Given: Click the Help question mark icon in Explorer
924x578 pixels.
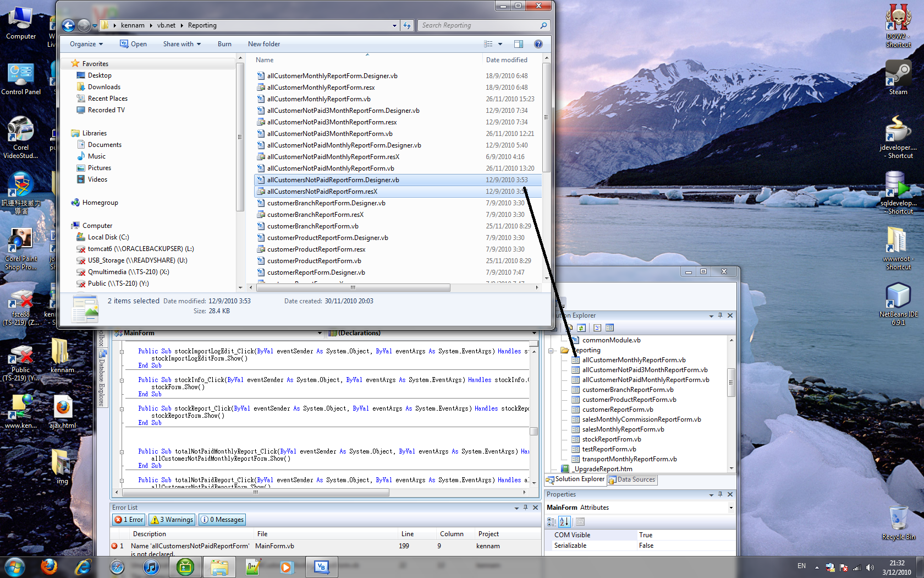Looking at the screenshot, I should 538,43.
